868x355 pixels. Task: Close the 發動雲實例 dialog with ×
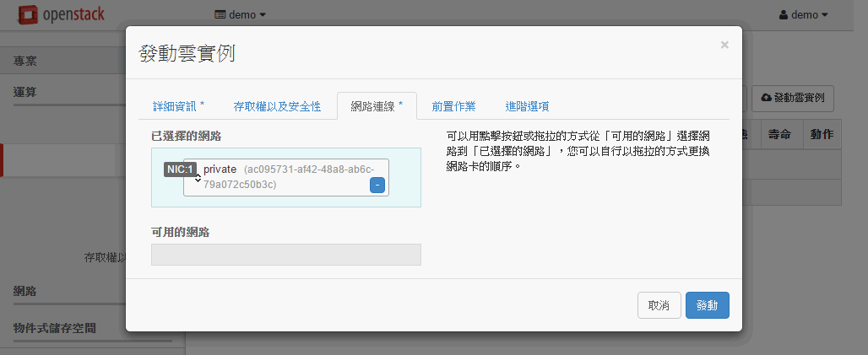pos(724,46)
